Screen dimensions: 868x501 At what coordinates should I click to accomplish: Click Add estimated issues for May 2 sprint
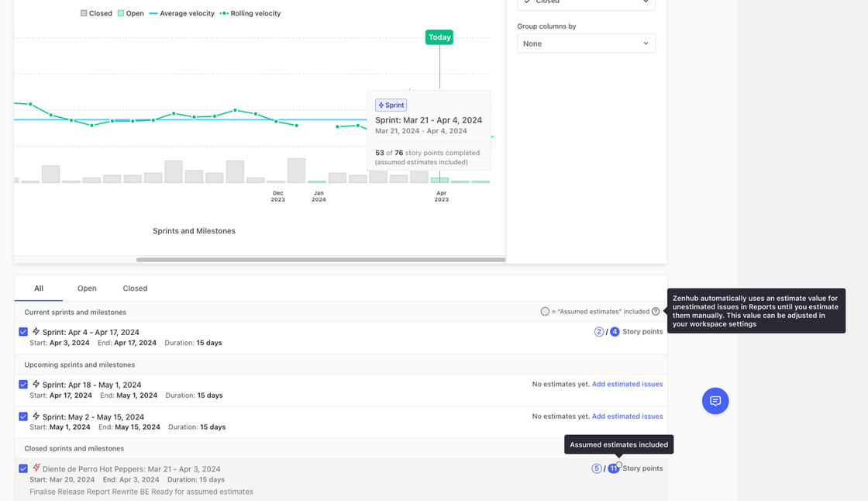(627, 416)
